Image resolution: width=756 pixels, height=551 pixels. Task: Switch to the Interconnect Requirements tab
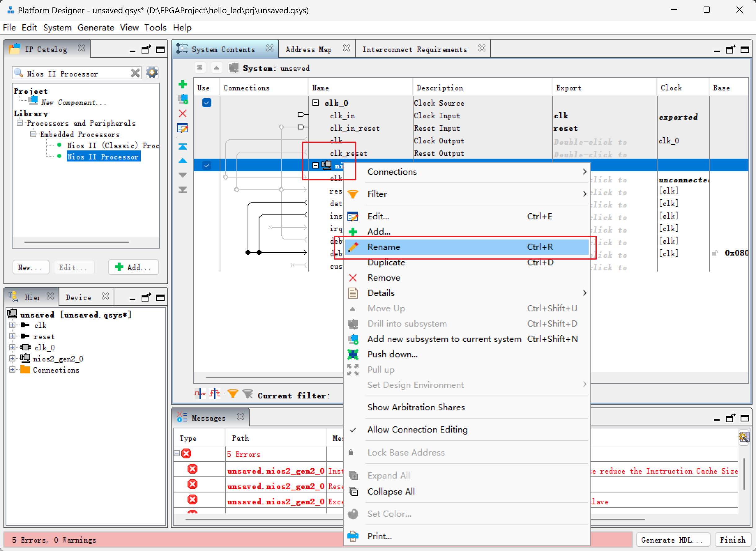(415, 49)
